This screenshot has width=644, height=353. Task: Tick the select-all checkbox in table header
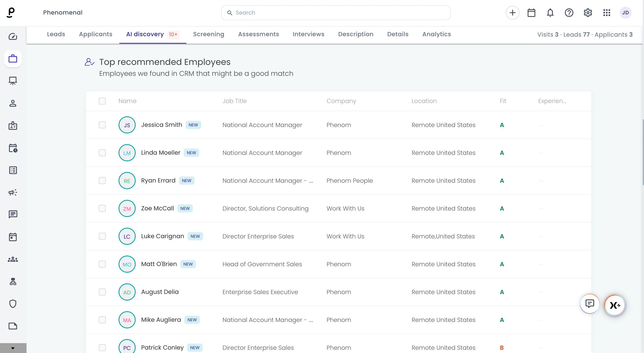point(102,101)
